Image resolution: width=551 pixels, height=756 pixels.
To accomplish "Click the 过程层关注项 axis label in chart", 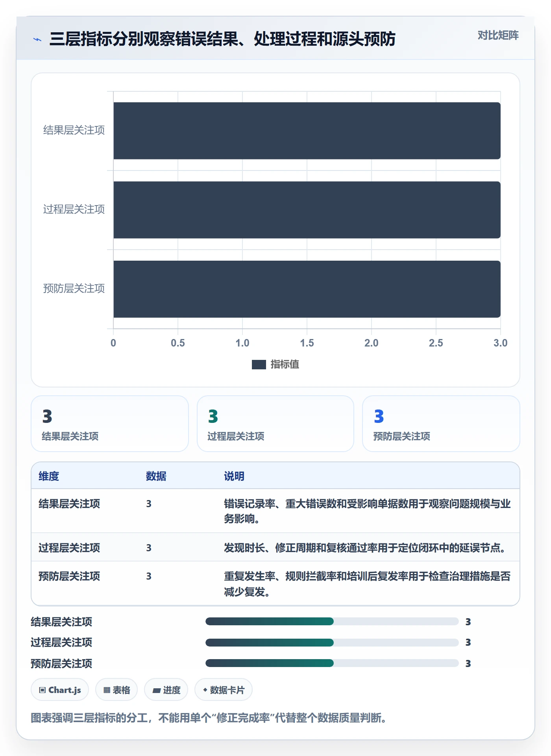I will [74, 209].
